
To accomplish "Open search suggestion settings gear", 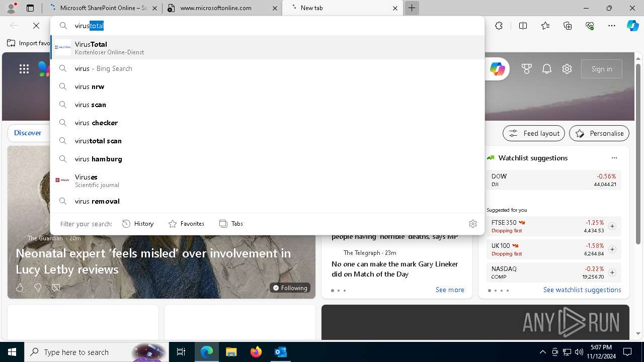I will click(x=472, y=224).
